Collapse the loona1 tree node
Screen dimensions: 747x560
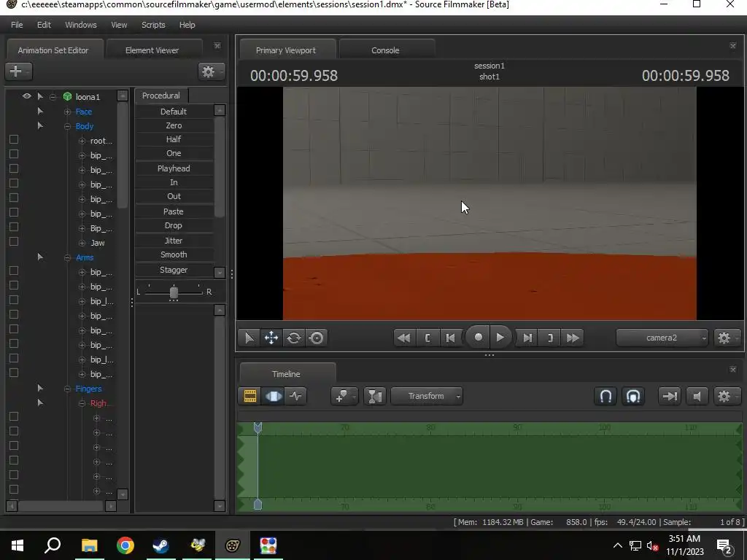(53, 97)
